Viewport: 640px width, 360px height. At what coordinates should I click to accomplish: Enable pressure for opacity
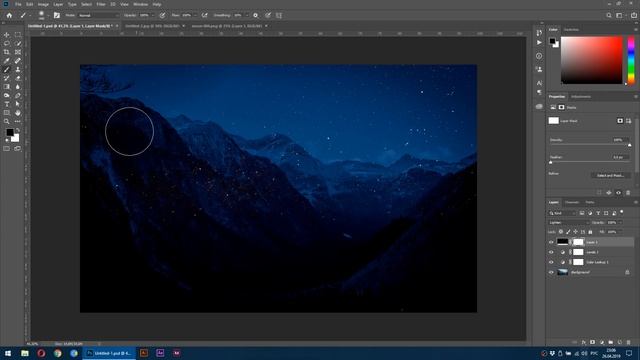pos(162,16)
